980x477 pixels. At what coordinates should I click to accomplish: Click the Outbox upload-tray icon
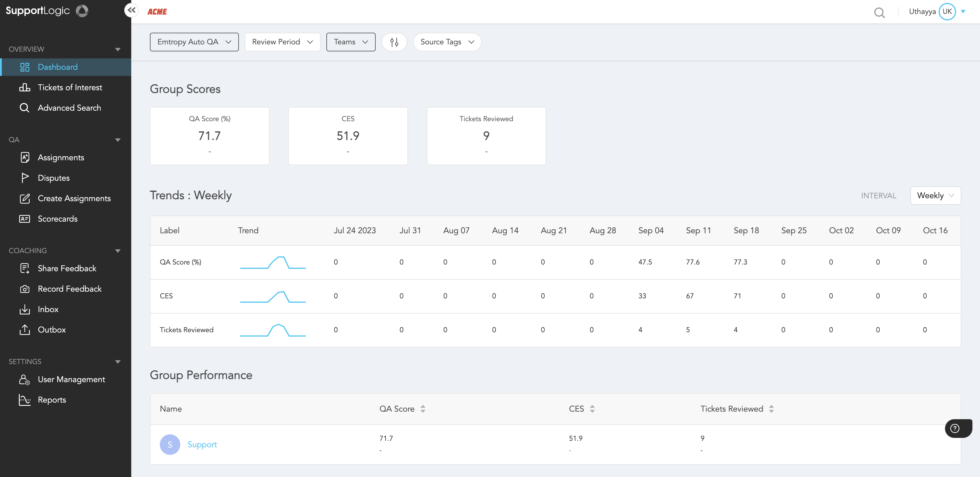pos(25,330)
